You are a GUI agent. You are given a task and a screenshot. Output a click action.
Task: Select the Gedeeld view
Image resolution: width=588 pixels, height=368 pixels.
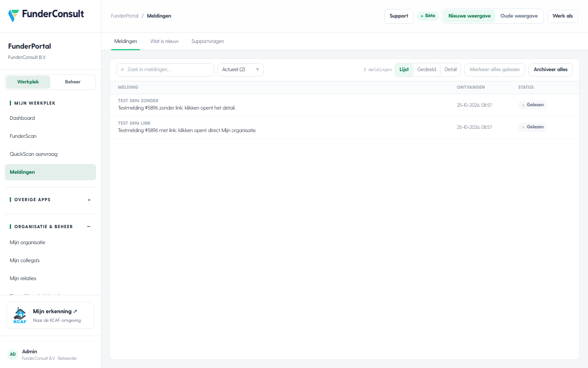[427, 70]
